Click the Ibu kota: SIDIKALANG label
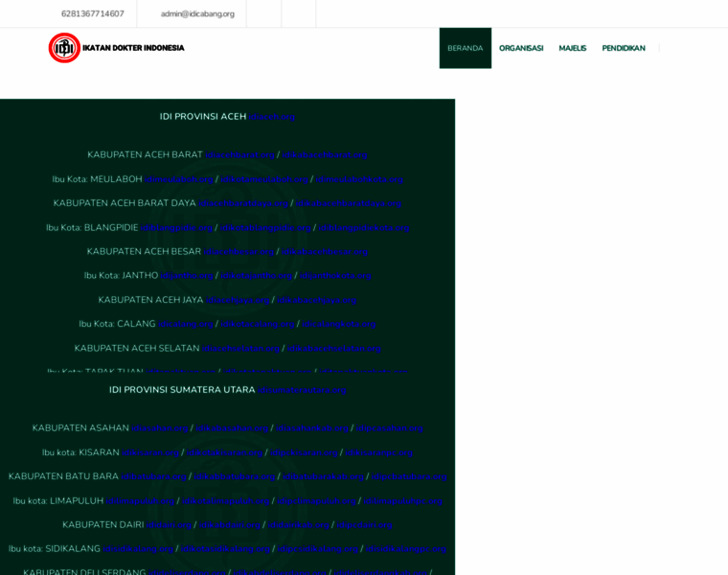This screenshot has width=728, height=575. point(55,549)
